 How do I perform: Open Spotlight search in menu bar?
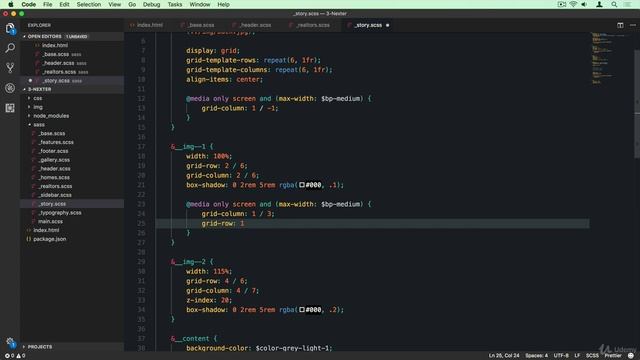tap(614, 4)
